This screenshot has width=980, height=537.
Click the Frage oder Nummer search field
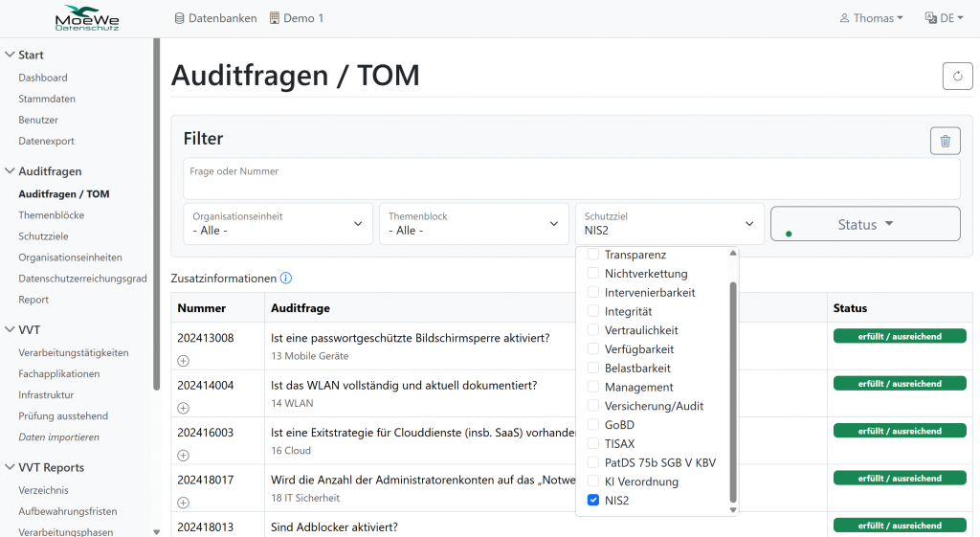571,179
